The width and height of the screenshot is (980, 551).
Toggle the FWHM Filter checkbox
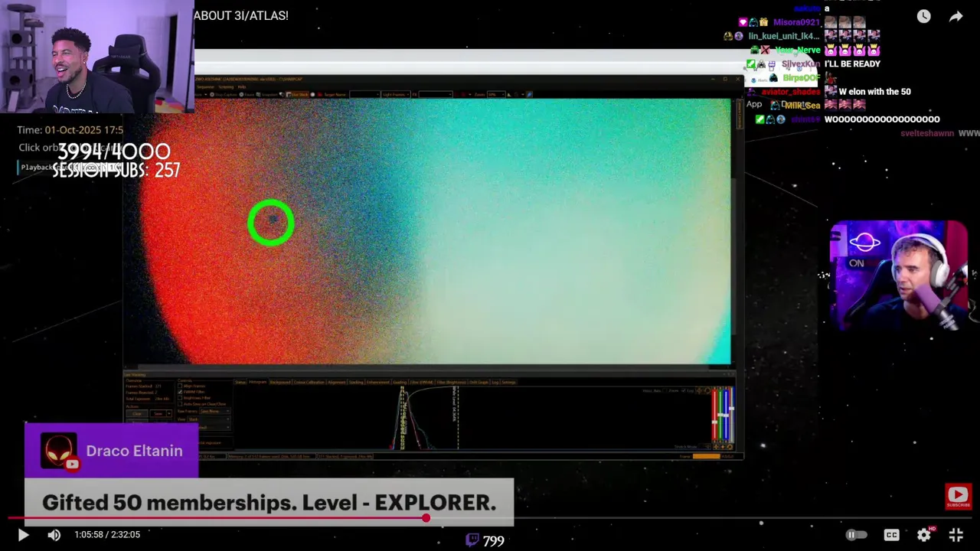(x=180, y=392)
